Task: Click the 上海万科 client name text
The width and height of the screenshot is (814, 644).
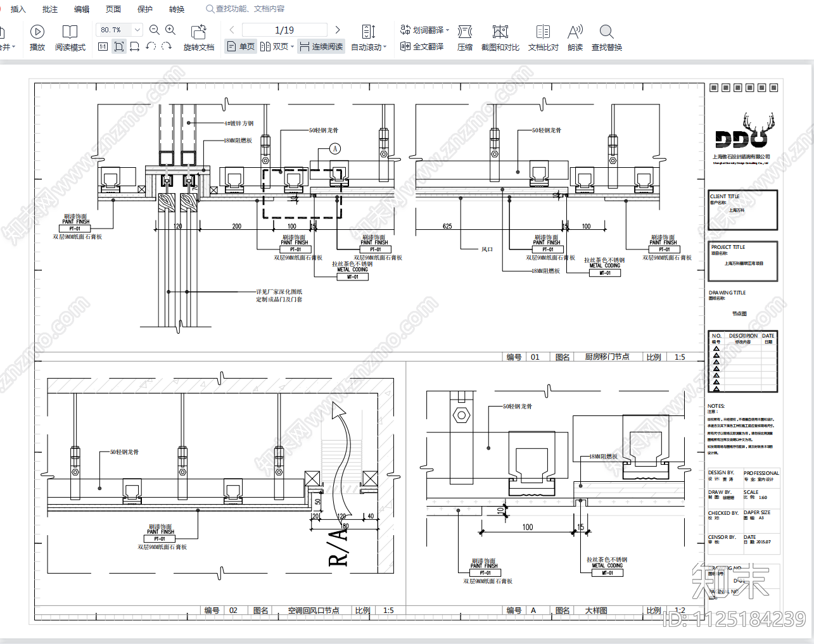Action: click(x=737, y=210)
